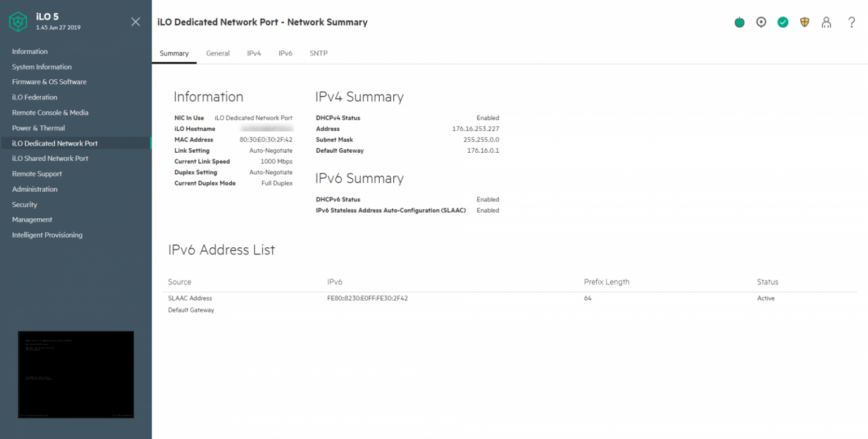
Task: Switch to the Summary tab
Action: tap(174, 53)
